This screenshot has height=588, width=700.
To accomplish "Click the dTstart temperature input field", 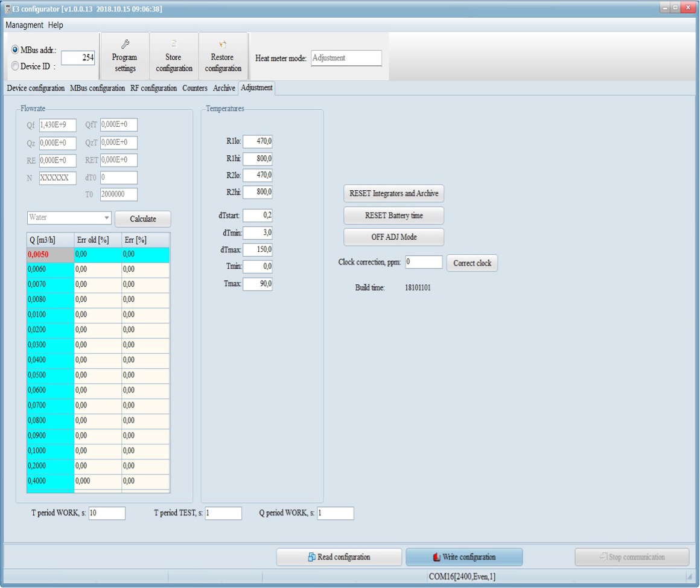I will click(258, 216).
